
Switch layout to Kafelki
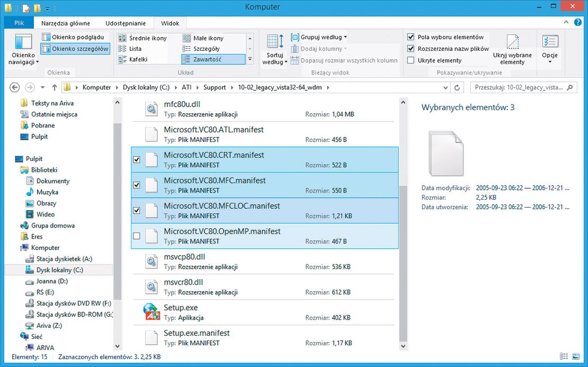[133, 59]
